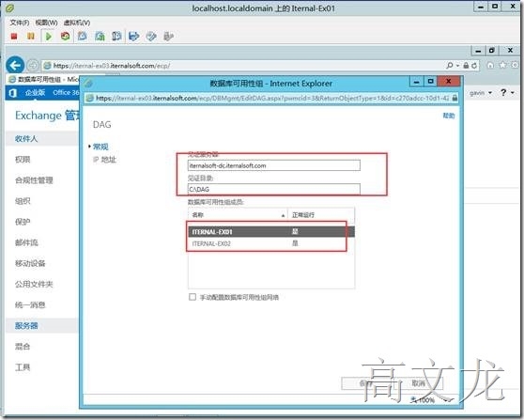The image size is (524, 420).
Task: Click the security lock icon in main address bar
Action: pos(466,65)
